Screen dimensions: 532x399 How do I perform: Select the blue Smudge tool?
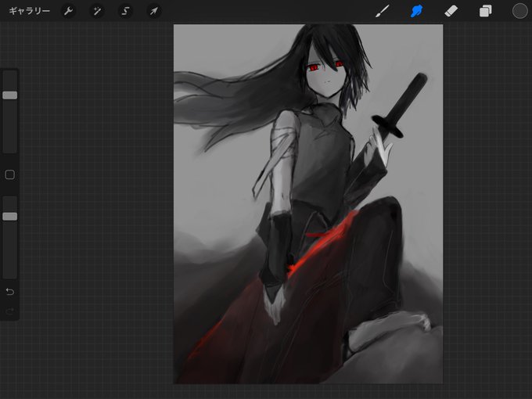[417, 11]
